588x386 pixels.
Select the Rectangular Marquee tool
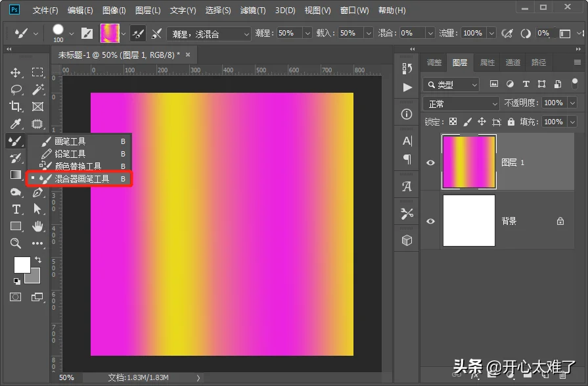37,72
